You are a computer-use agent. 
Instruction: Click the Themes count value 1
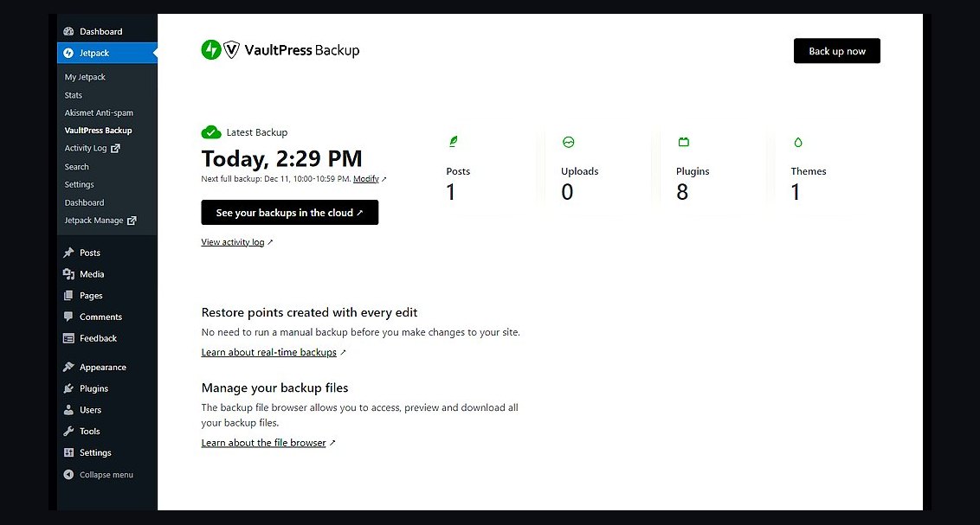(795, 192)
